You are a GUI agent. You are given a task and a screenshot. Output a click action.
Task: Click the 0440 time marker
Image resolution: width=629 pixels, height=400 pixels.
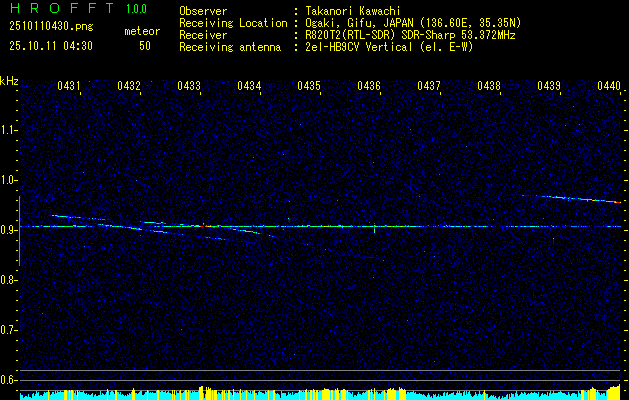click(x=609, y=86)
